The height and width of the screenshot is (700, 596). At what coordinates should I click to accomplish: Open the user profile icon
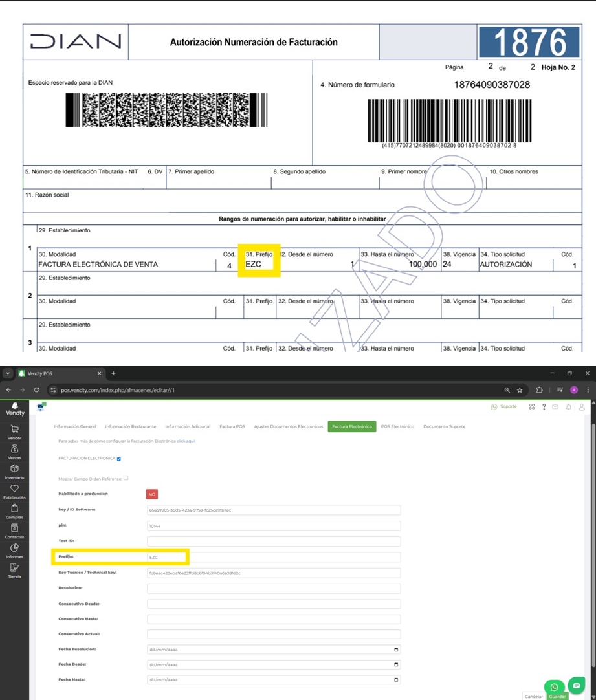click(581, 407)
